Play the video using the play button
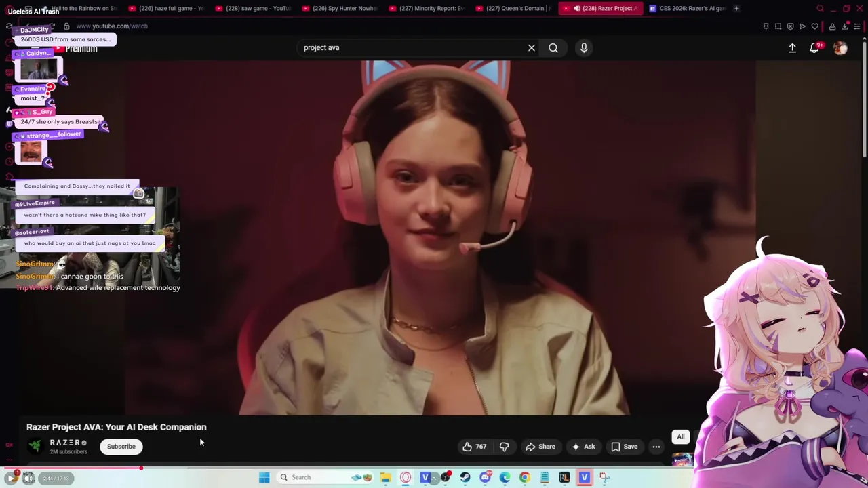 [12, 479]
